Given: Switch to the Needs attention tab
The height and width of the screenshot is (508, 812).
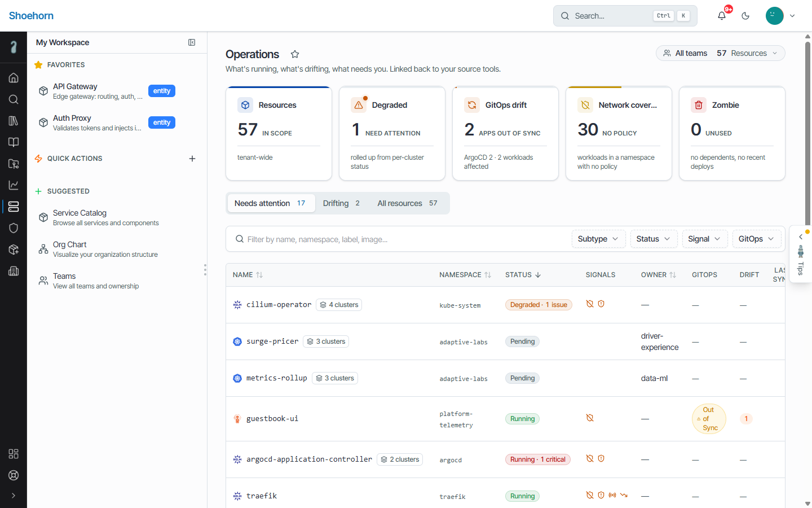Looking at the screenshot, I should 270,203.
